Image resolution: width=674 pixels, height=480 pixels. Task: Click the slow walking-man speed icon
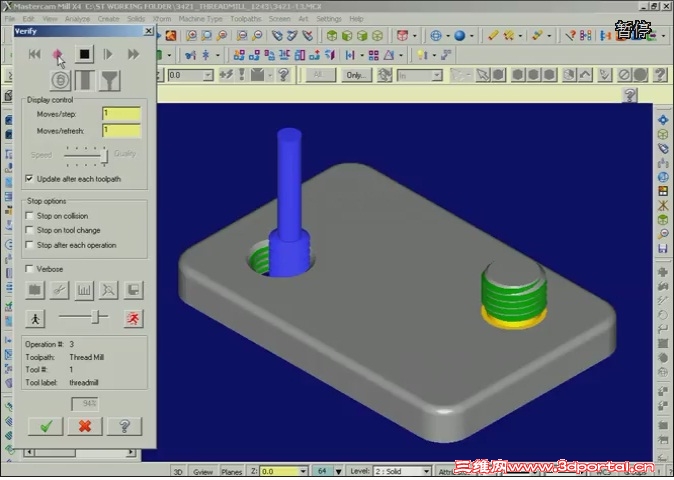(35, 319)
